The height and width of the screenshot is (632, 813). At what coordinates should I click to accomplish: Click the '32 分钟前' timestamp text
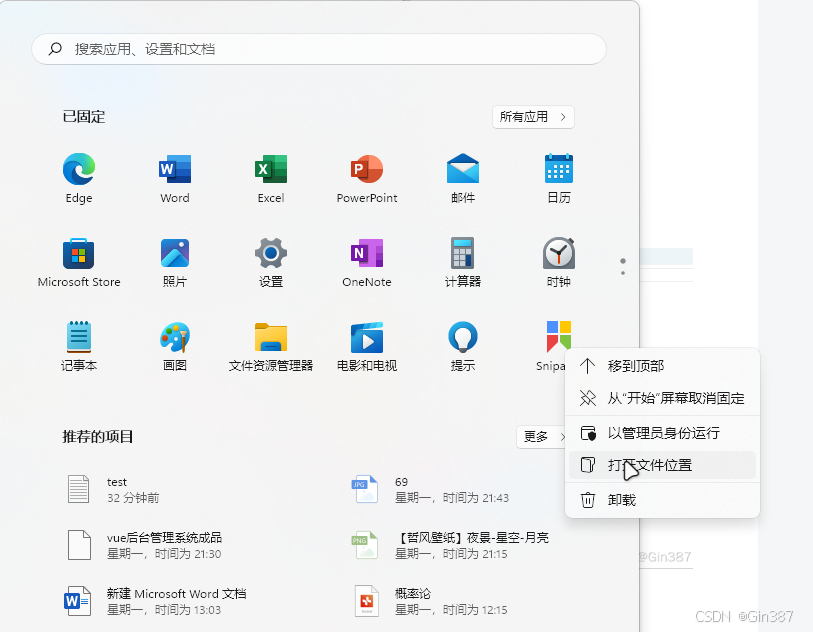[x=133, y=498]
